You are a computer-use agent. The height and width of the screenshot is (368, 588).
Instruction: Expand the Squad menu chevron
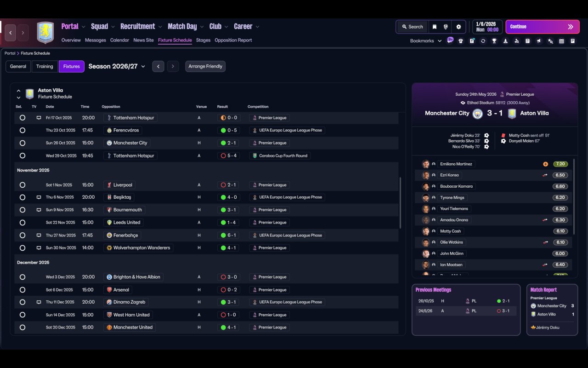click(113, 27)
